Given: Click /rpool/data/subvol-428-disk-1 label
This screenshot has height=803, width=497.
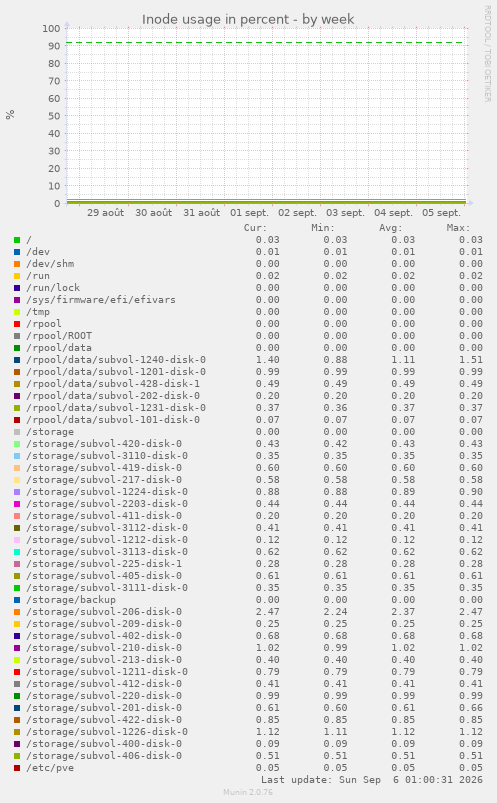Looking at the screenshot, I should click(113, 384).
